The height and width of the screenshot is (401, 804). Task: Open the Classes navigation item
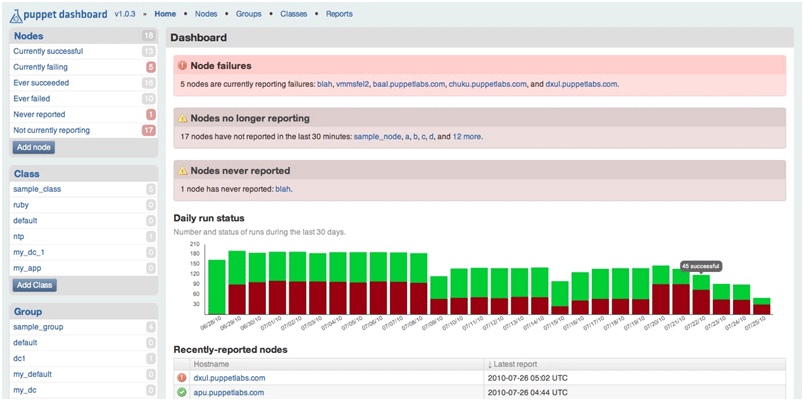293,14
